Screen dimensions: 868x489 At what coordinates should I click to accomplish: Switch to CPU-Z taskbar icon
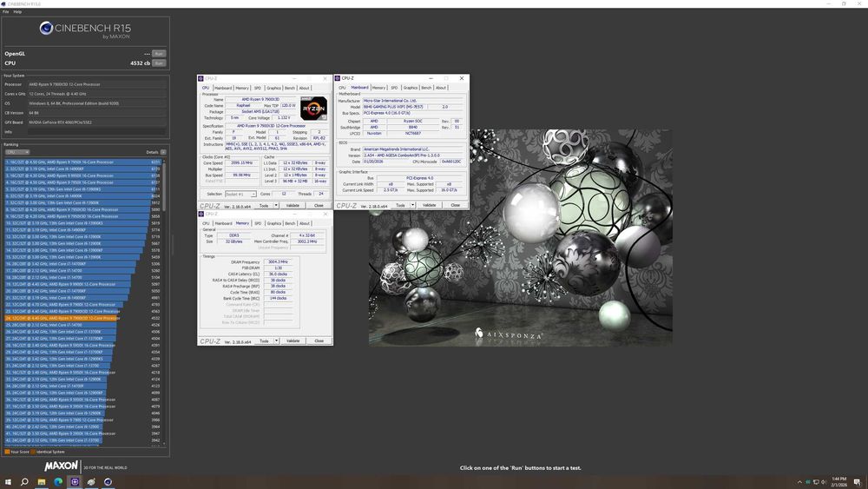(75, 482)
